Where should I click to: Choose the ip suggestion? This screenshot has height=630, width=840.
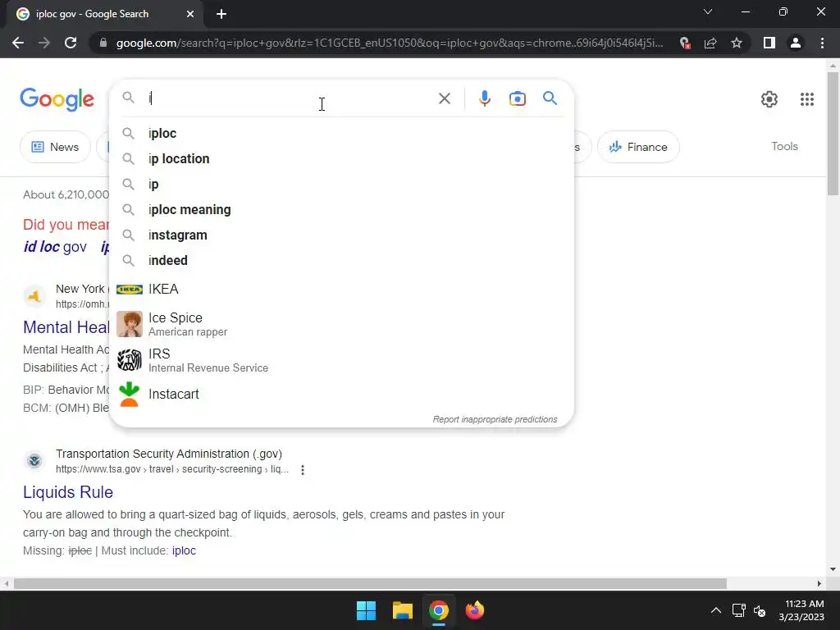341,185
